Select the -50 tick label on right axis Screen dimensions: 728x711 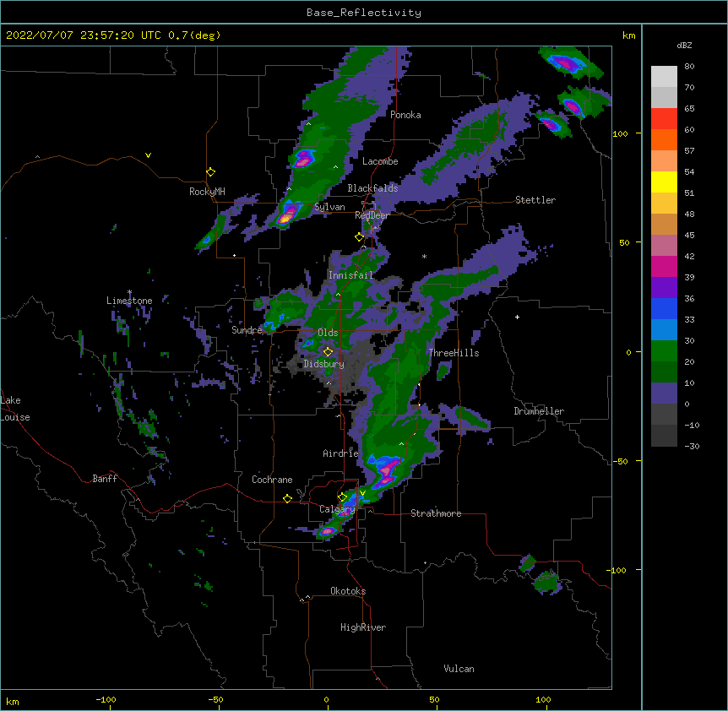pos(620,461)
